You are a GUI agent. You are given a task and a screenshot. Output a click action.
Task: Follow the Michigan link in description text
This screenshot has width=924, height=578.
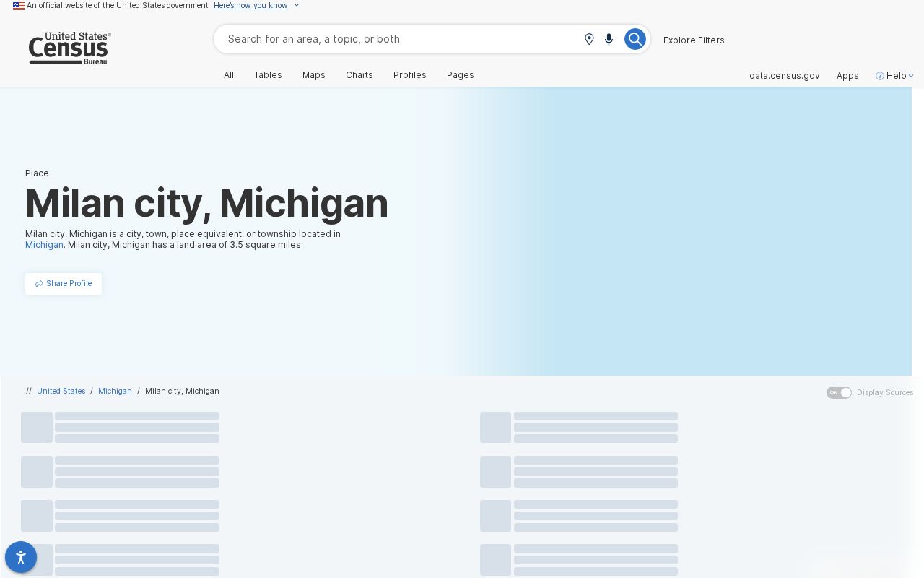coord(44,245)
